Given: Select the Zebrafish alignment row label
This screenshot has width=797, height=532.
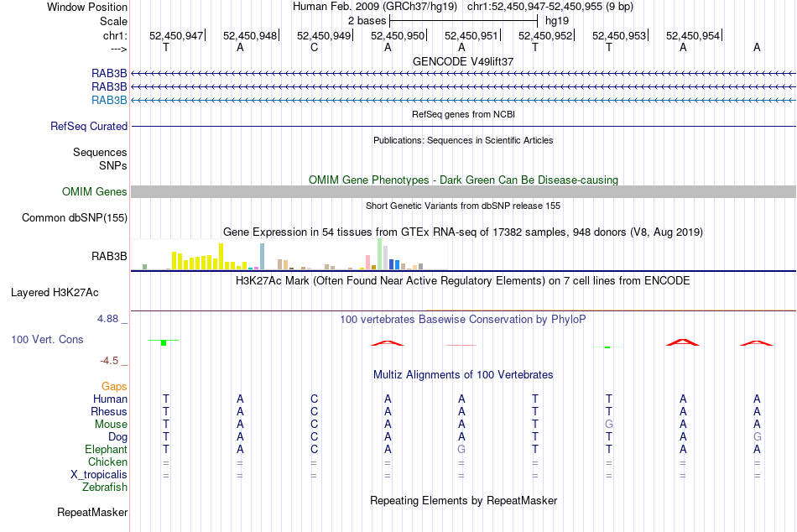Looking at the screenshot, I should point(105,488).
